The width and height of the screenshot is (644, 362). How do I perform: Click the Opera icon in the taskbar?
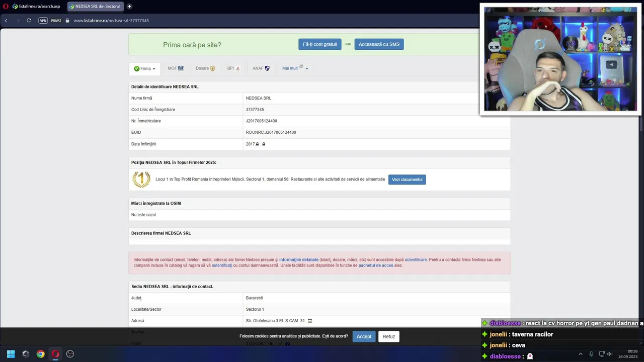pyautogui.click(x=55, y=354)
